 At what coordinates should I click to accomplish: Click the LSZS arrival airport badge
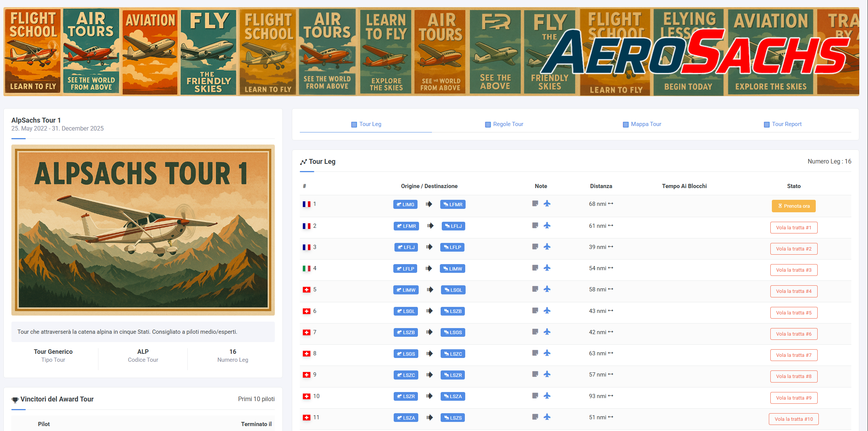[x=453, y=418]
